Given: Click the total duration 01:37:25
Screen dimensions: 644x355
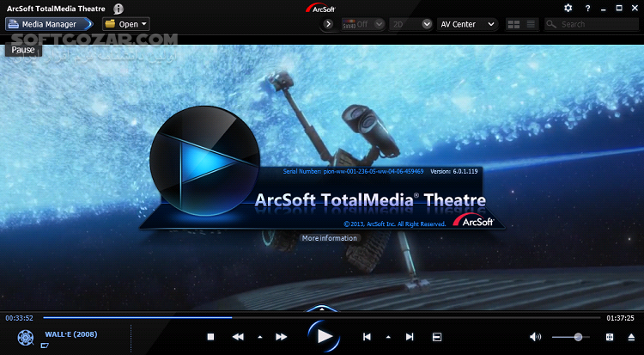Looking at the screenshot, I should 620,318.
